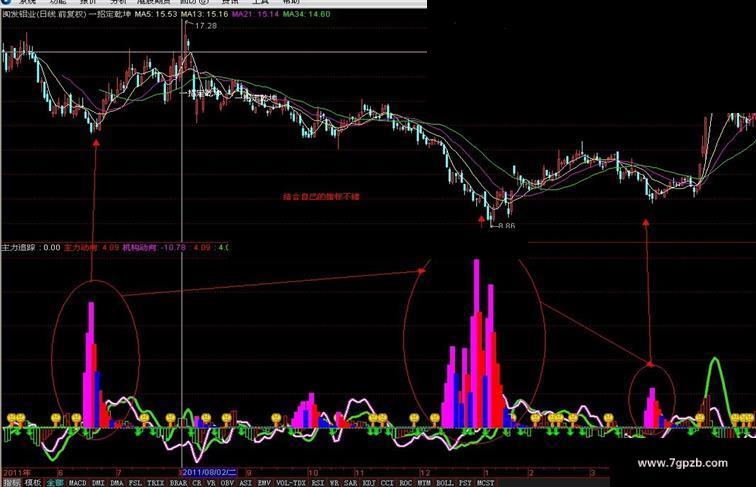
Task: Select the FSL indicator tab
Action: pos(135,483)
